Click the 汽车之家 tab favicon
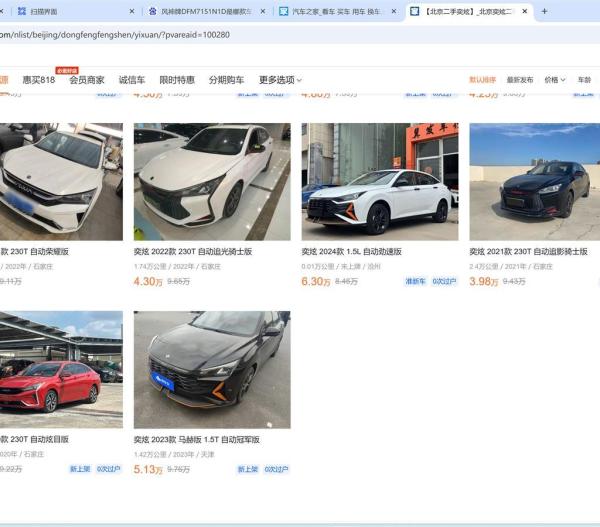 284,11
